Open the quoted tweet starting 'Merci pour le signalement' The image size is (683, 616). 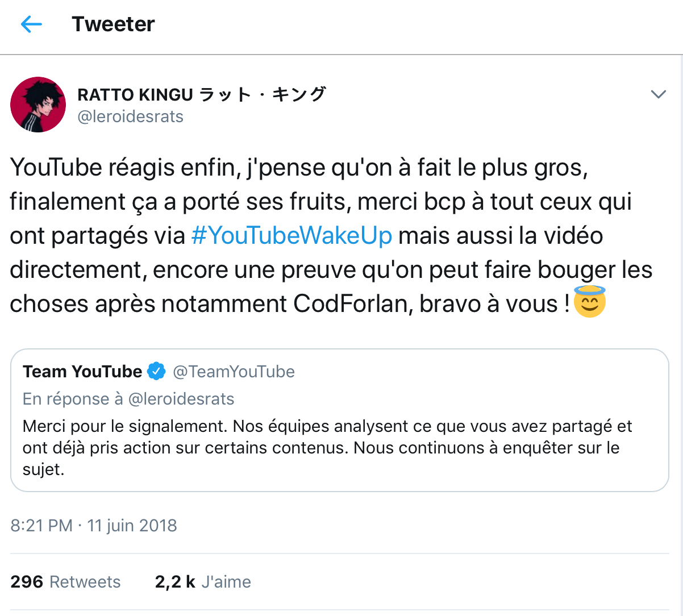(327, 448)
